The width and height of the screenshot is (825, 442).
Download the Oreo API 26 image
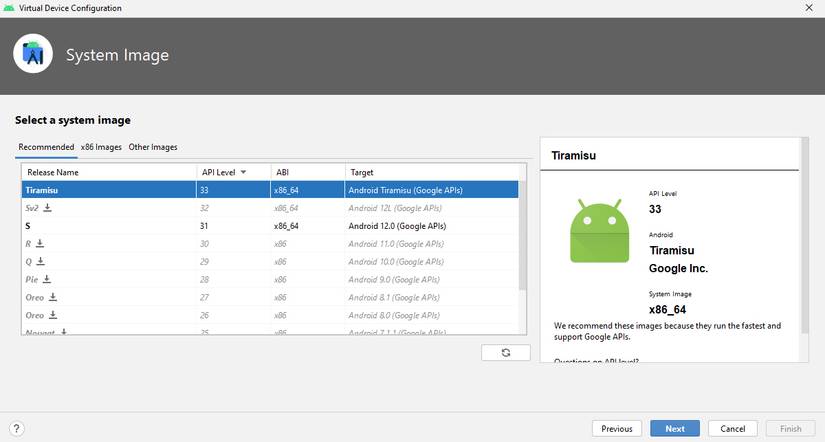(x=53, y=315)
